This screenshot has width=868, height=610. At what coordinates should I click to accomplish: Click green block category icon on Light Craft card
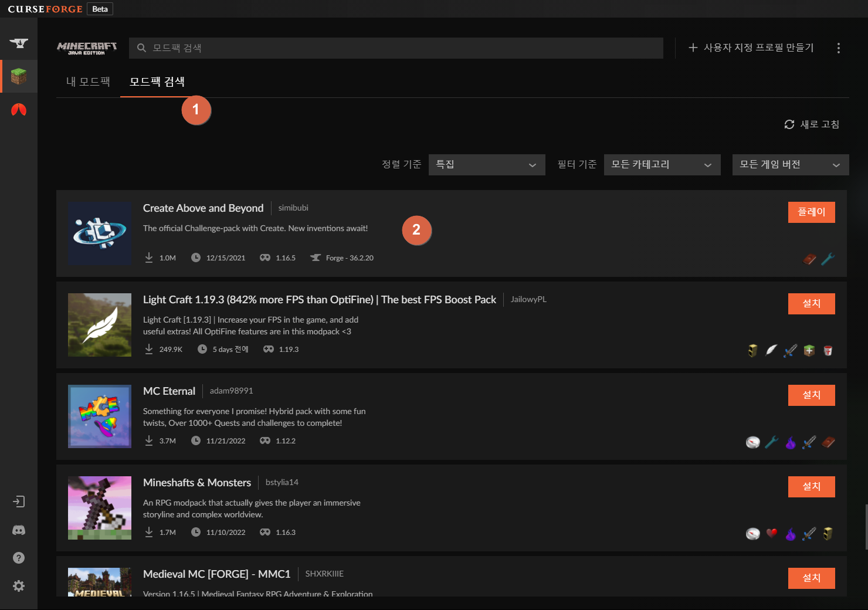pyautogui.click(x=809, y=350)
